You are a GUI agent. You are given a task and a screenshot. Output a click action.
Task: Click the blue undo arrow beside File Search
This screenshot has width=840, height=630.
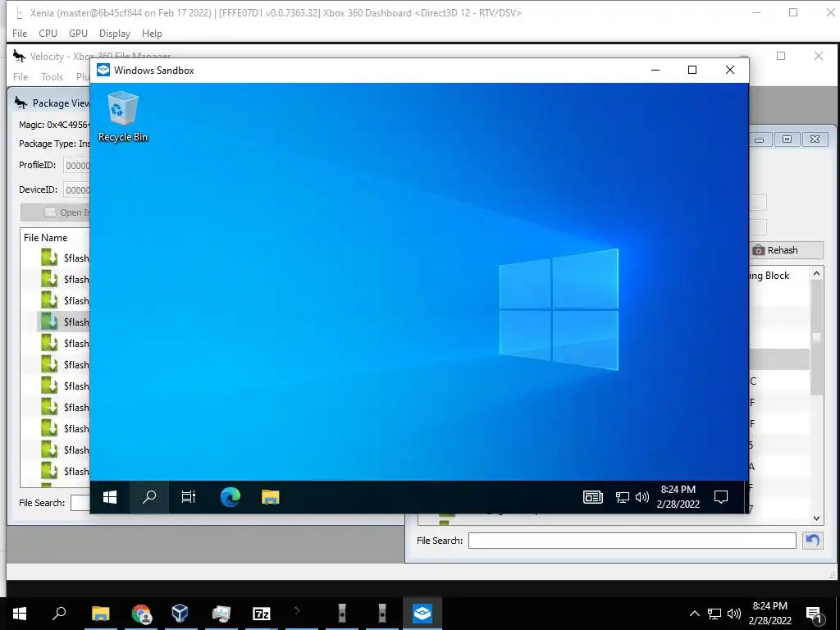[x=813, y=541]
